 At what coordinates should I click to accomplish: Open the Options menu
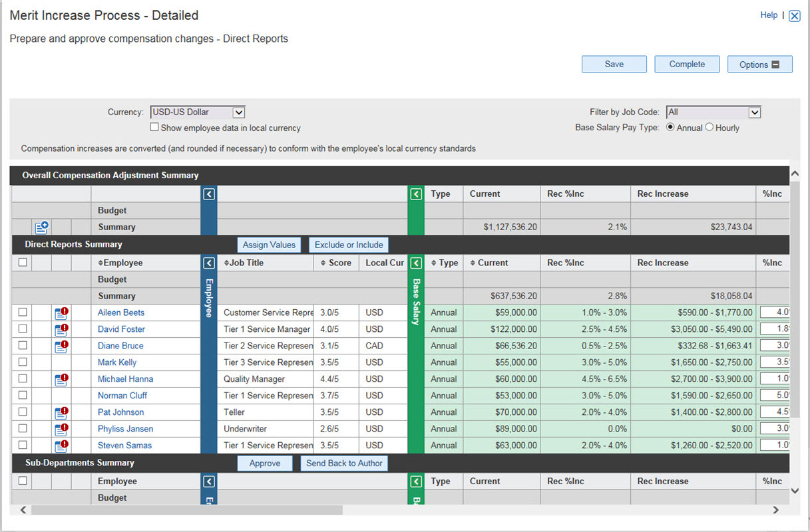759,64
